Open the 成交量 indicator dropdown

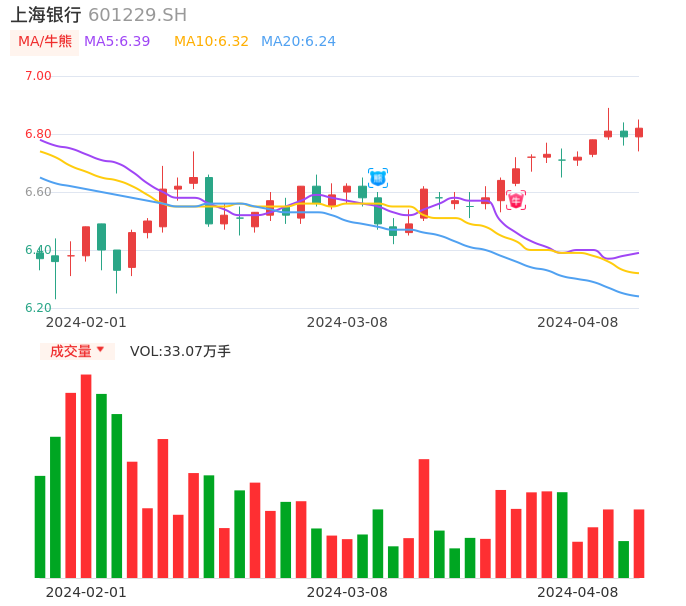(x=77, y=351)
